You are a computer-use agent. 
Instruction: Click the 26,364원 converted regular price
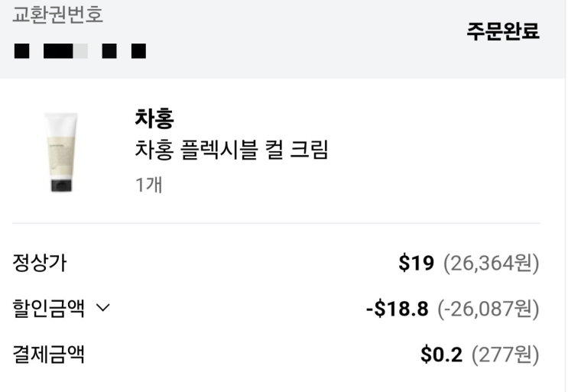click(x=492, y=264)
